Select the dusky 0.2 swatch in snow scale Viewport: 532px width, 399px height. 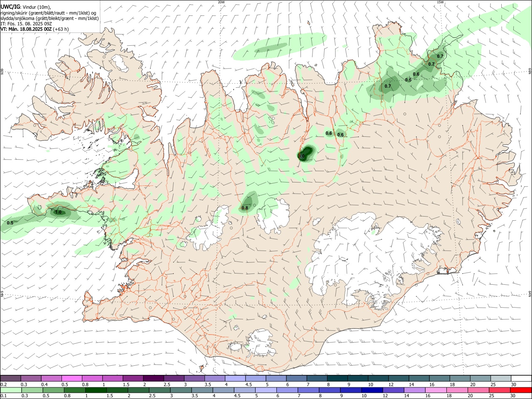tap(10, 378)
